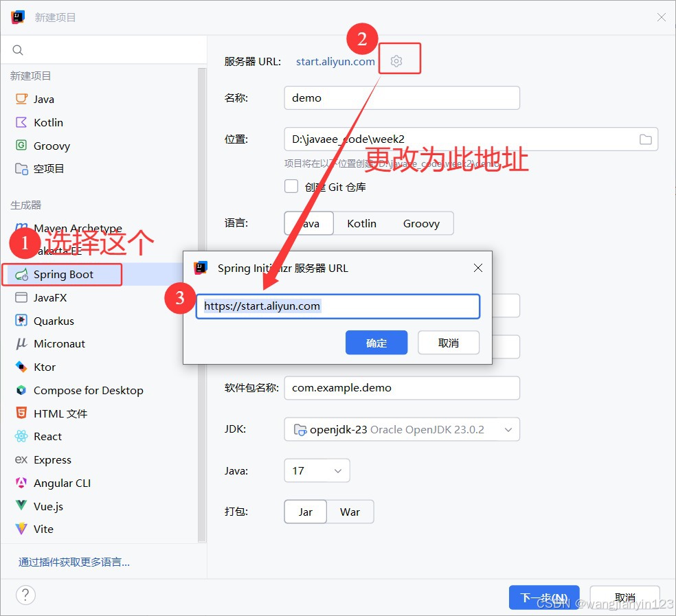Open server URL settings gear
Viewport: 676px width, 616px height.
click(x=396, y=61)
